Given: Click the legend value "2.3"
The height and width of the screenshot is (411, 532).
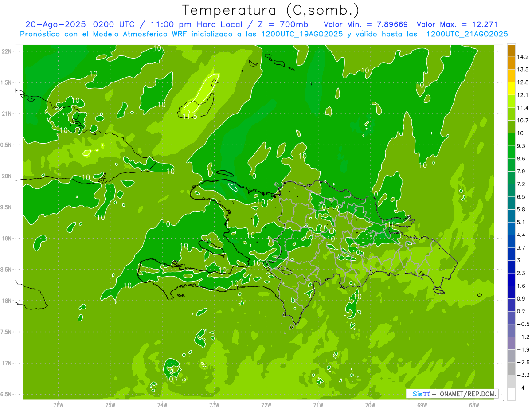Looking at the screenshot, I should click(521, 273).
